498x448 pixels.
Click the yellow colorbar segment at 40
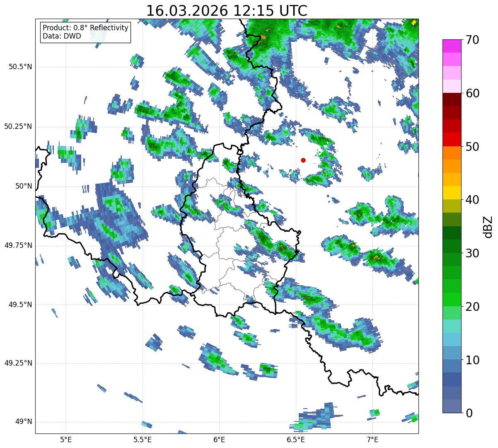coord(451,193)
